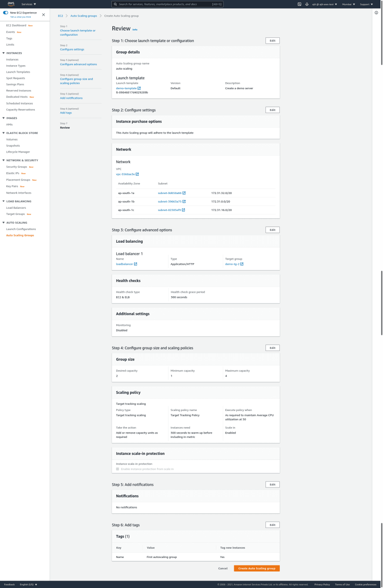The width and height of the screenshot is (383, 588).
Task: Edit Step 2 Configure settings
Action: pyautogui.click(x=272, y=110)
